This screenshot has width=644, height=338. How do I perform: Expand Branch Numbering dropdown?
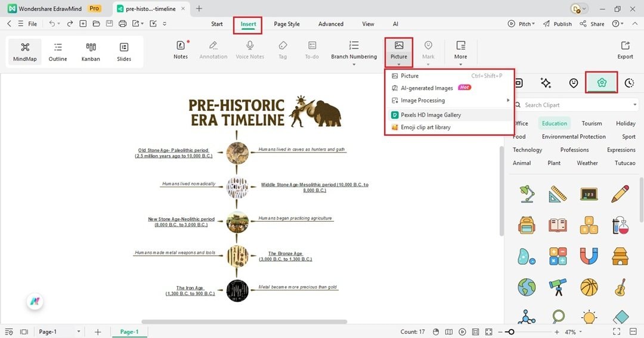tap(354, 64)
